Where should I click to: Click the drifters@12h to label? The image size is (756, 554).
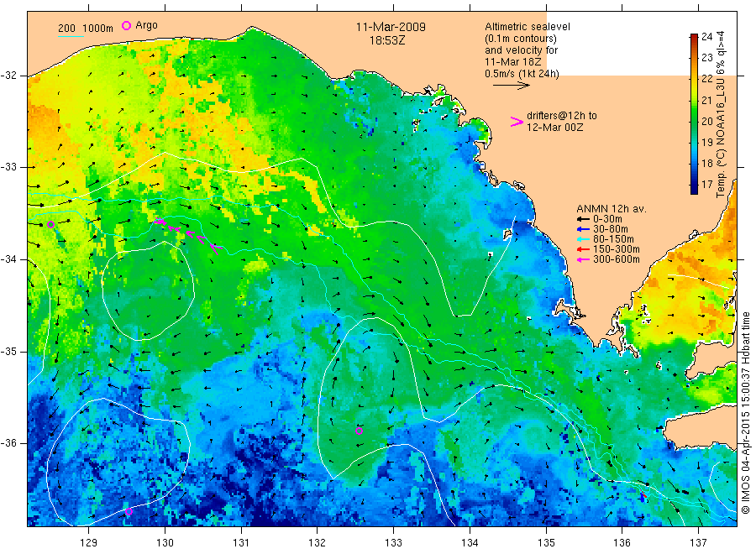tap(561, 116)
